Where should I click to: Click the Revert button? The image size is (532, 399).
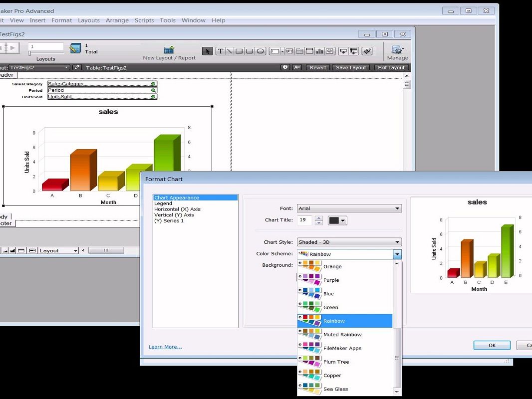pyautogui.click(x=318, y=67)
